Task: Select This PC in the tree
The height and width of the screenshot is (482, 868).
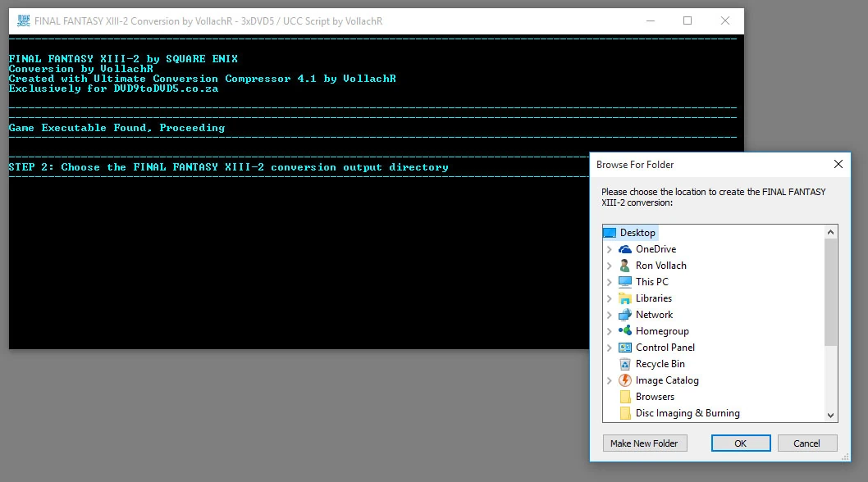Action: pyautogui.click(x=652, y=282)
